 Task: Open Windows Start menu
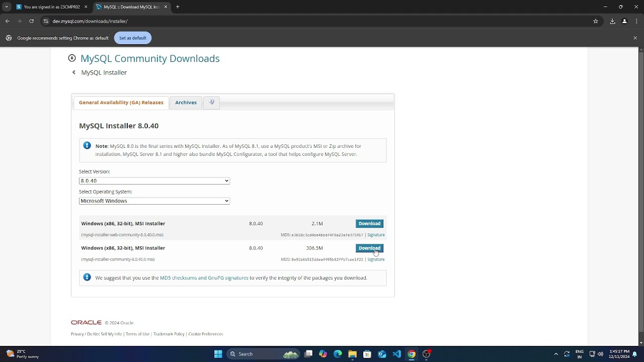[218, 354]
